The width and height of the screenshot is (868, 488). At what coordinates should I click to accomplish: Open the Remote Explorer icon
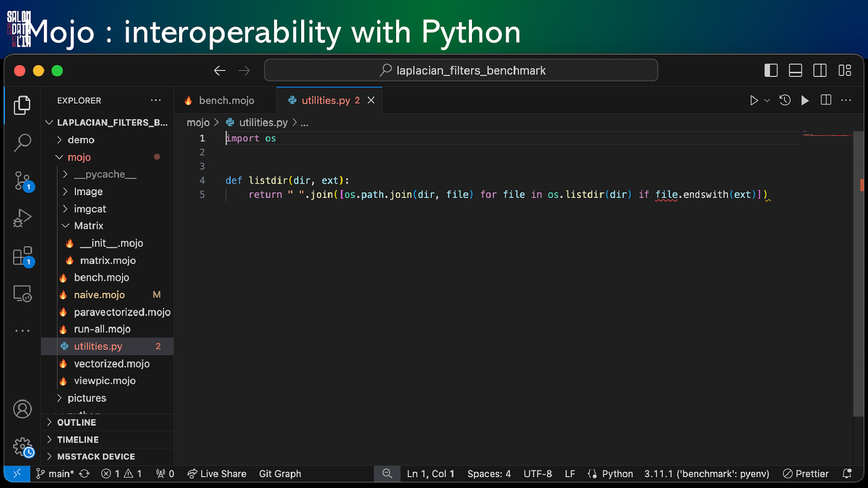click(22, 293)
